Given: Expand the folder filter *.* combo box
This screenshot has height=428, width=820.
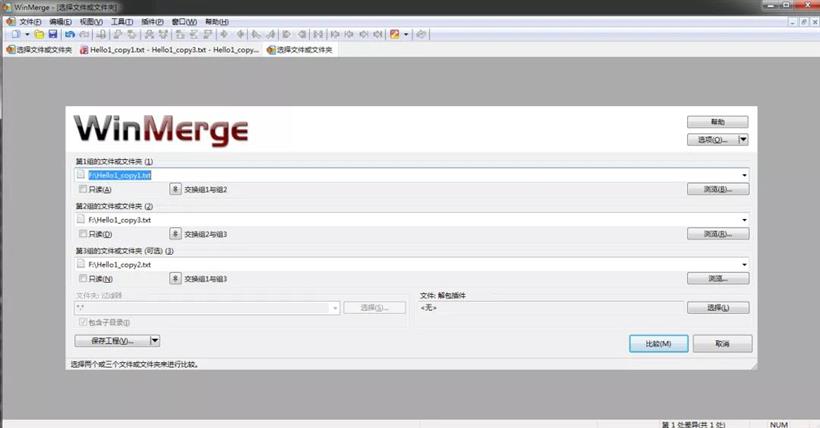Looking at the screenshot, I should pos(335,308).
